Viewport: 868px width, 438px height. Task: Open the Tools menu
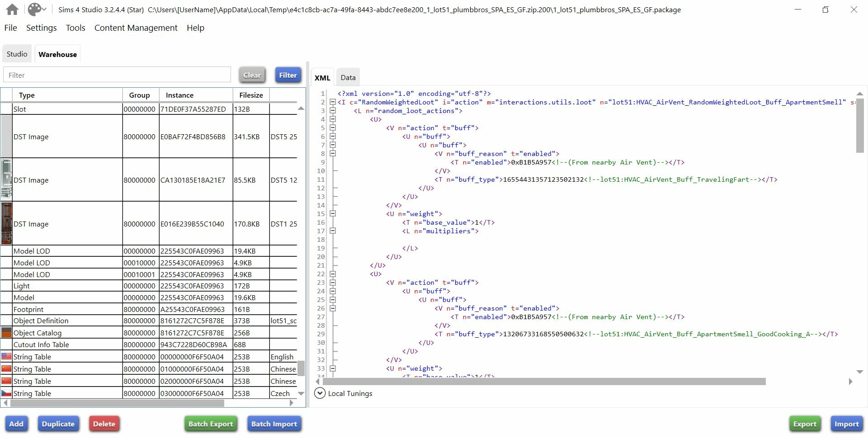[x=75, y=28]
